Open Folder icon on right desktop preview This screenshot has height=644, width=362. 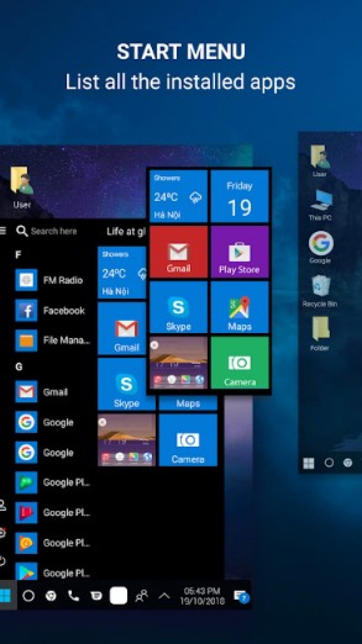pyautogui.click(x=320, y=333)
